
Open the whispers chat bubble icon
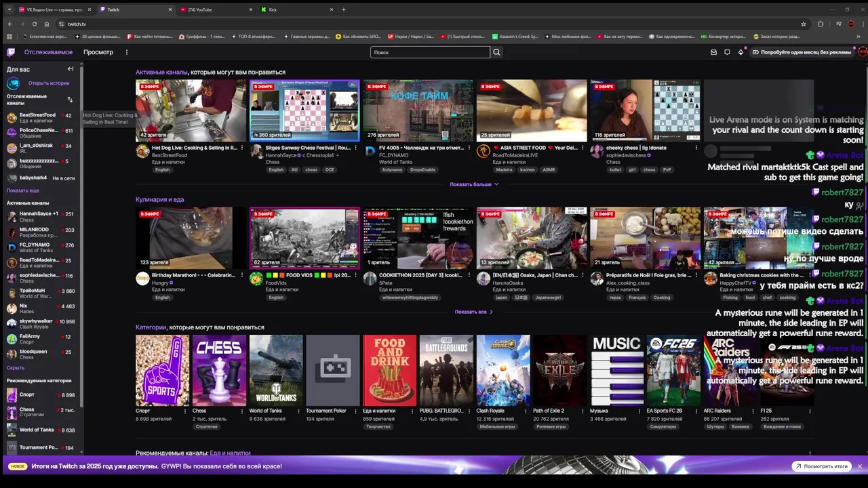[x=727, y=52]
